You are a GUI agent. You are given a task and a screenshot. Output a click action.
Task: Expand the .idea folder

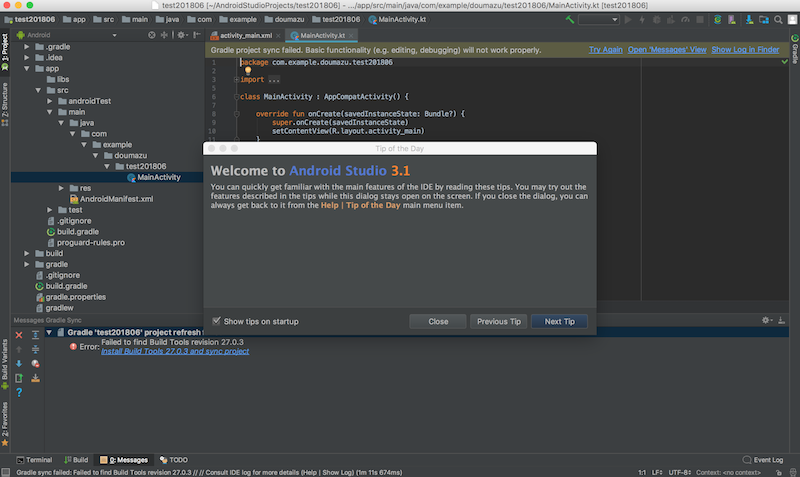[27, 57]
